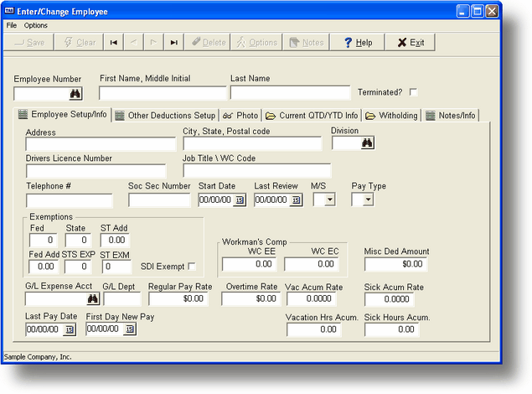Screen dimensions: 532x394
Task: Click the City, State, Postal code field
Action: pyautogui.click(x=252, y=143)
